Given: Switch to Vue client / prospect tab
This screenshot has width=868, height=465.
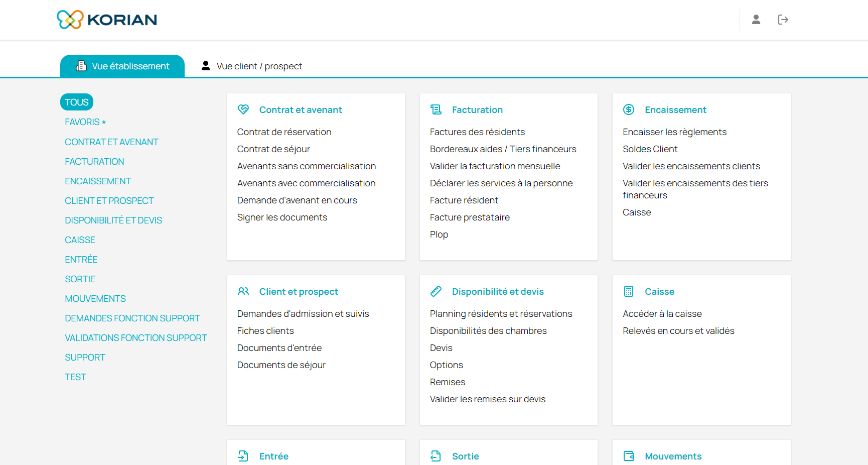Looking at the screenshot, I should pos(252,66).
